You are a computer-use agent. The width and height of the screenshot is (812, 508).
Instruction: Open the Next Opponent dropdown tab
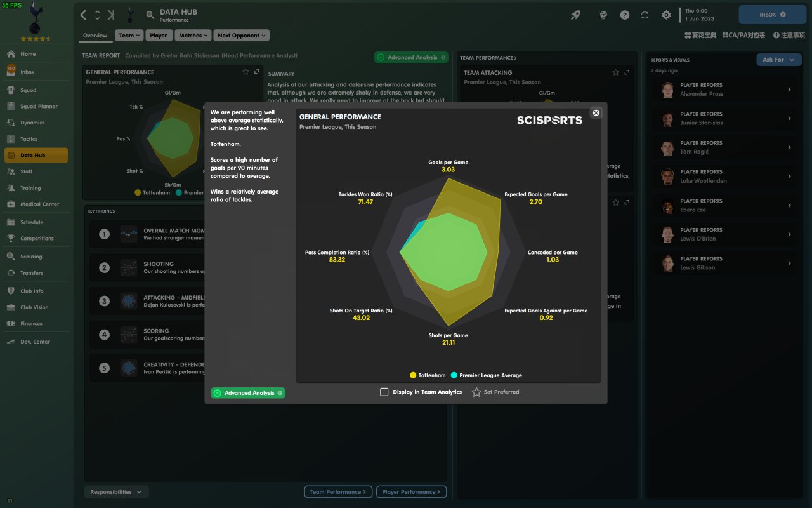(x=241, y=36)
